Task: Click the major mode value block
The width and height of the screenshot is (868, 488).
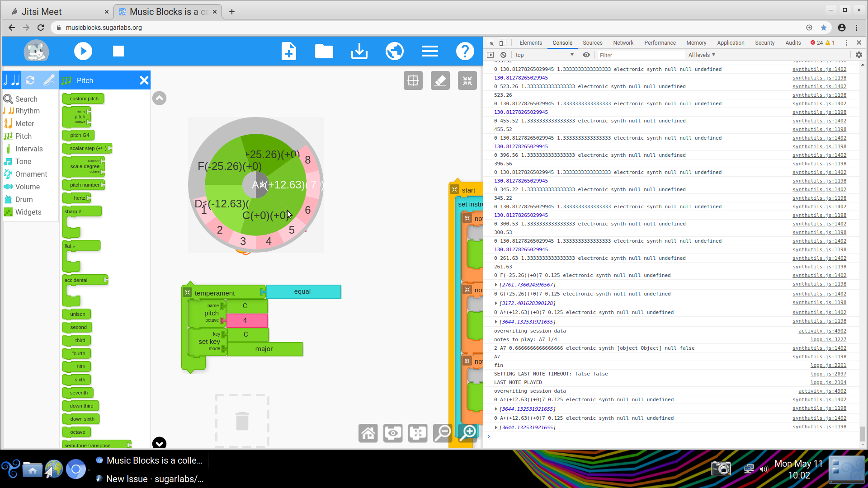Action: tap(265, 349)
